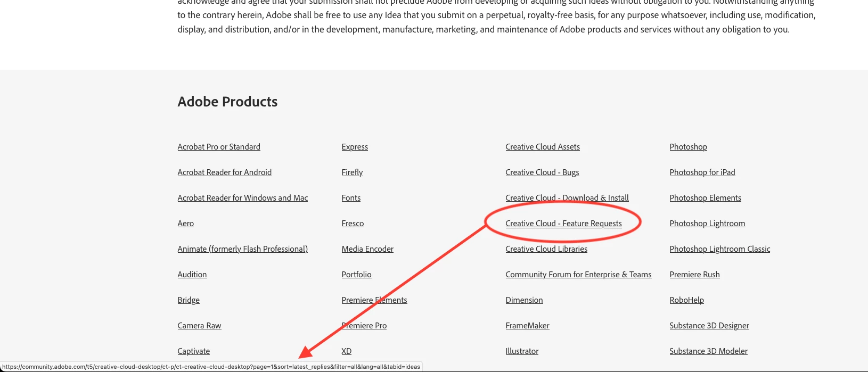868x372 pixels.
Task: Open Community Forum for Enterprise & Teams
Action: pos(578,275)
